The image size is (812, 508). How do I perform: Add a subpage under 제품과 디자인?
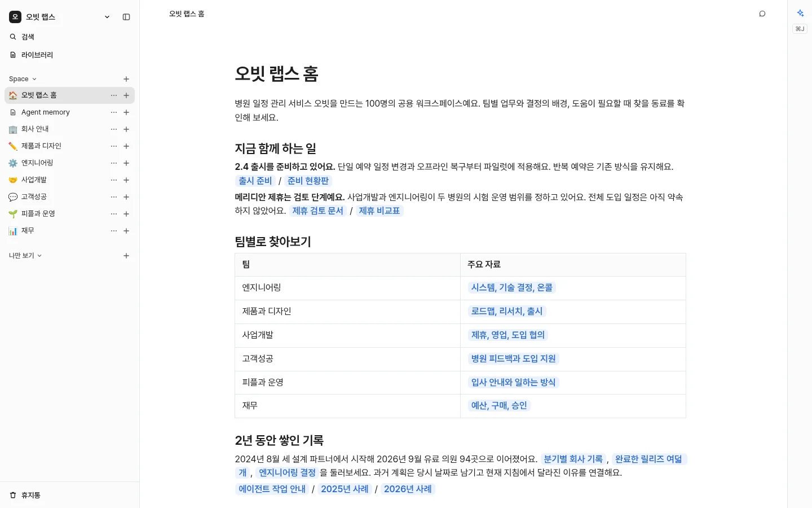click(126, 146)
